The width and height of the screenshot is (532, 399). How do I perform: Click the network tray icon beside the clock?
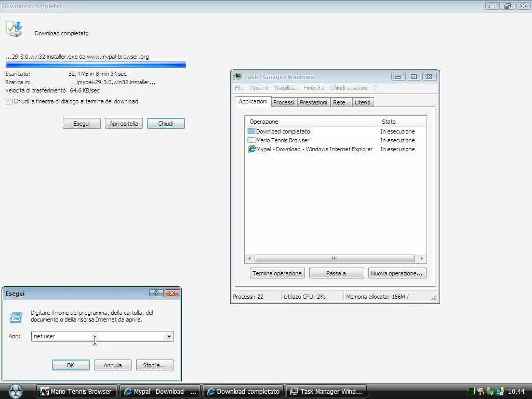click(x=500, y=391)
